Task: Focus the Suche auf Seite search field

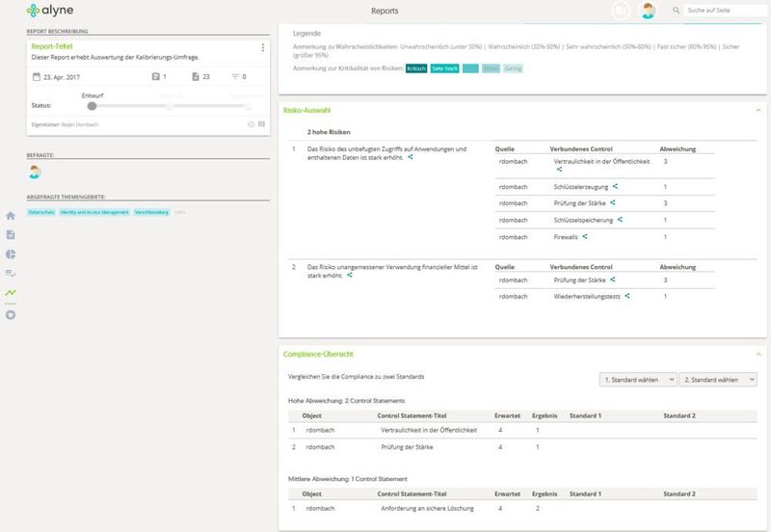Action: point(725,11)
